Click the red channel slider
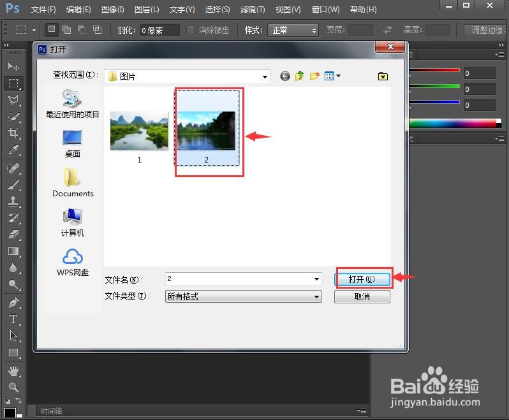509x420 pixels. coord(434,70)
